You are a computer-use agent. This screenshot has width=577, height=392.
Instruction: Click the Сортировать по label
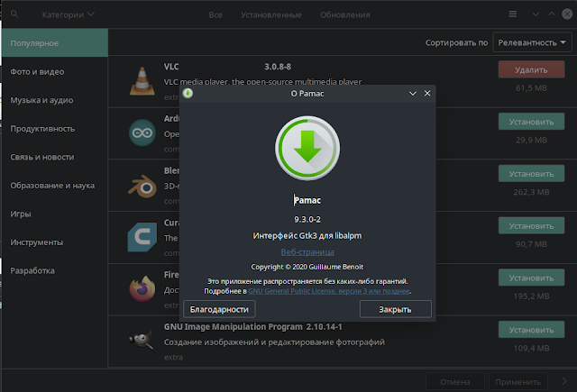point(457,42)
